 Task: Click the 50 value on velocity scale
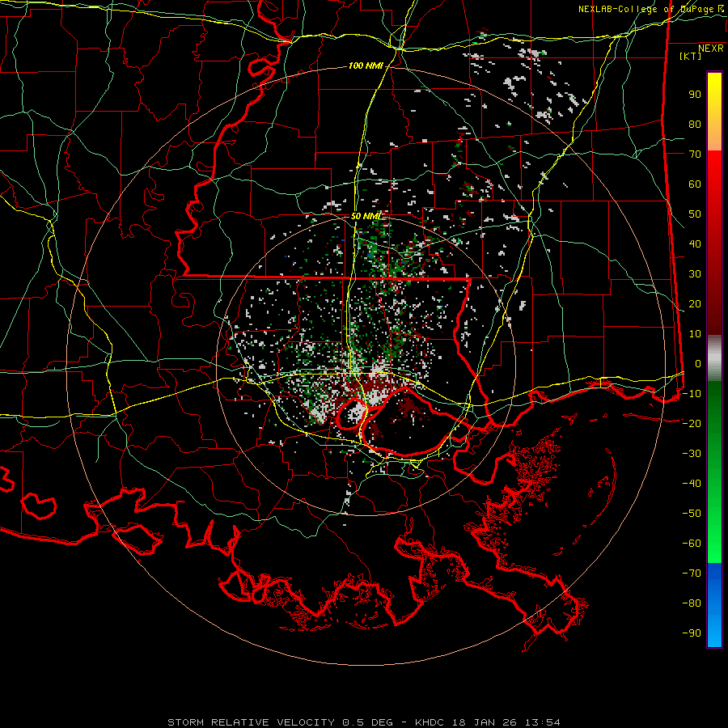point(695,214)
